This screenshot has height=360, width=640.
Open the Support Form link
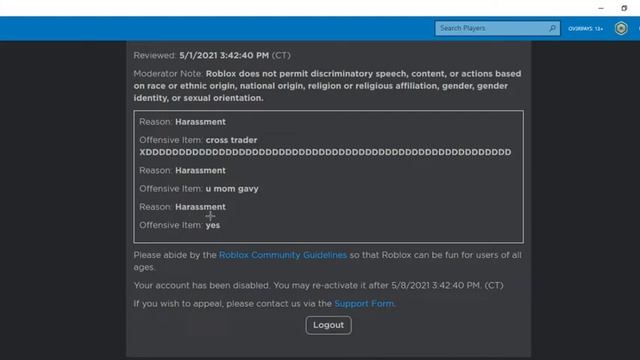(x=364, y=304)
